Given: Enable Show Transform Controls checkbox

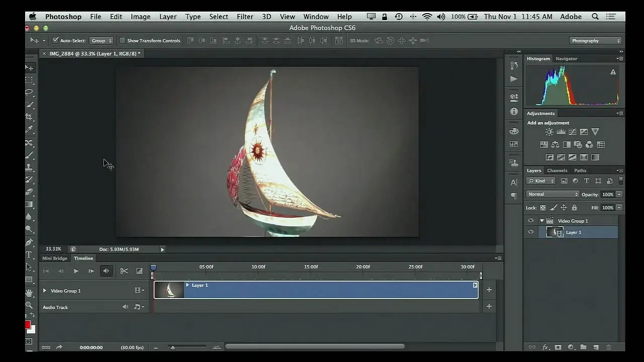Looking at the screenshot, I should pyautogui.click(x=122, y=41).
